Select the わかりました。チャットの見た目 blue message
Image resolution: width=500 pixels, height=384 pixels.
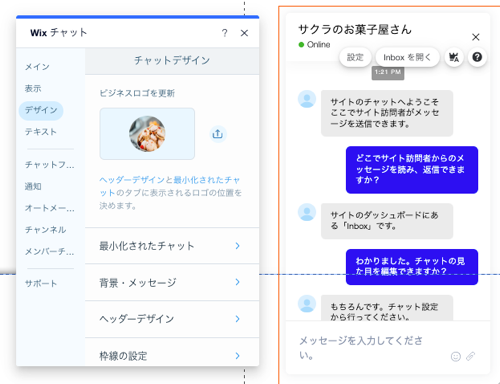[412, 267]
